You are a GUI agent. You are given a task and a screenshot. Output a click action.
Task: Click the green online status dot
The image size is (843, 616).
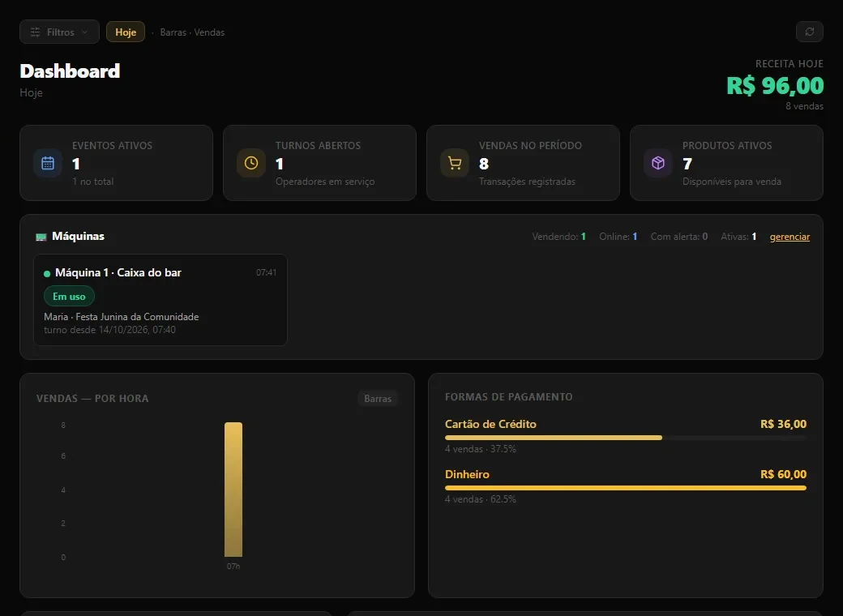(47, 274)
